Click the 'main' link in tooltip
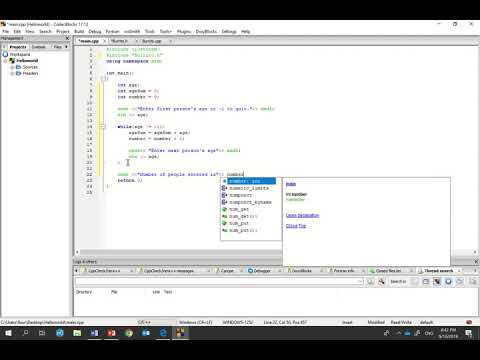 coord(291,184)
